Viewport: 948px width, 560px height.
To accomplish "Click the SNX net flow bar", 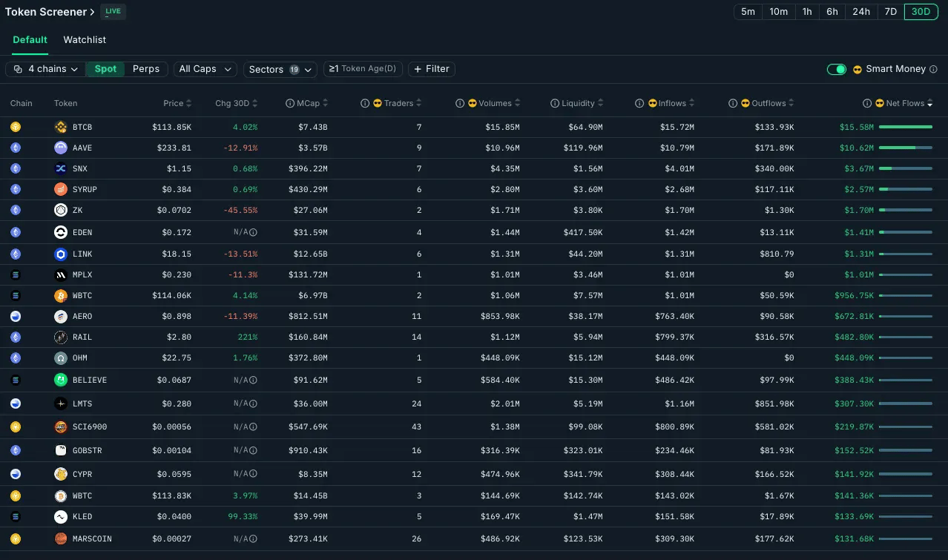I will coord(906,168).
